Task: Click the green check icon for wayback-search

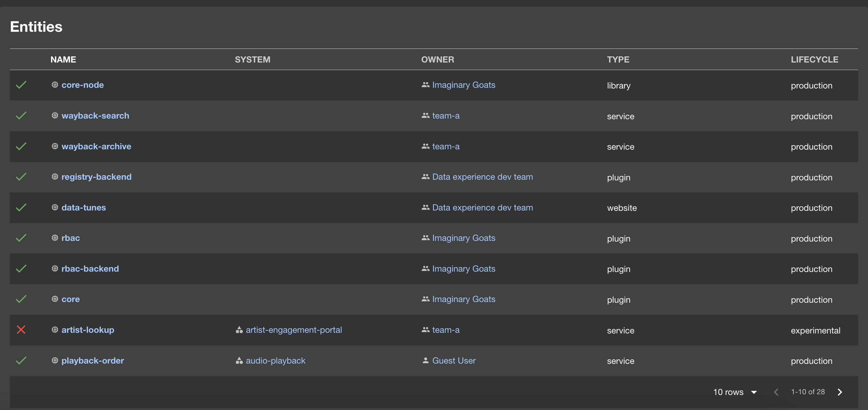Action: click(x=21, y=115)
